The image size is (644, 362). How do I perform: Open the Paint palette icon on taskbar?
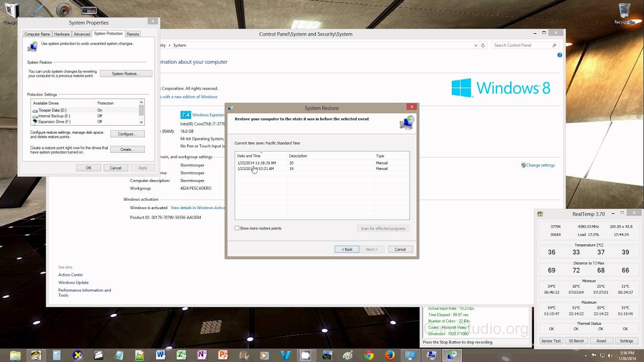pos(348,355)
